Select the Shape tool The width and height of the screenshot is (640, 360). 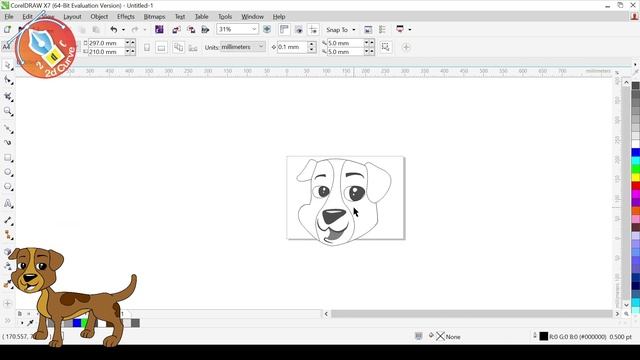pyautogui.click(x=7, y=80)
